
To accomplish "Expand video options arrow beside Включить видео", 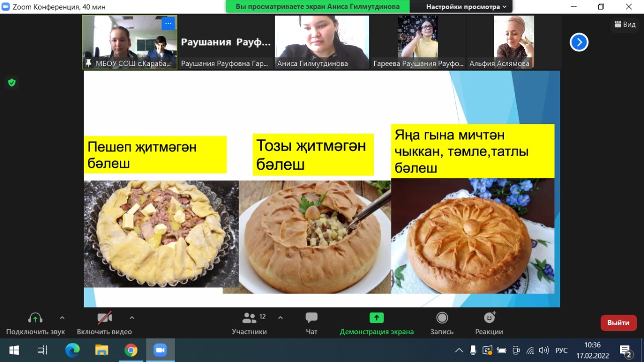I will pyautogui.click(x=132, y=318).
